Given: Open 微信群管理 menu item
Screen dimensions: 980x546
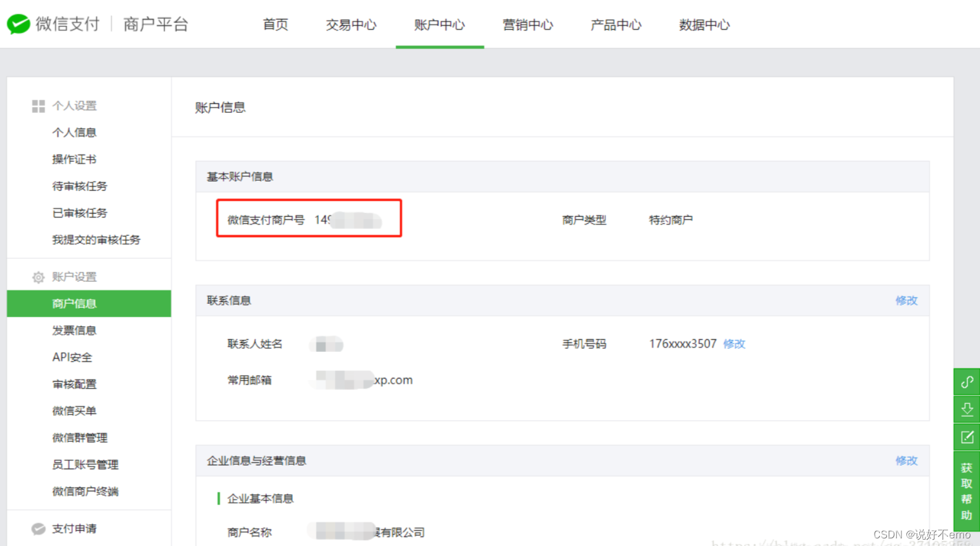Looking at the screenshot, I should pos(80,438).
